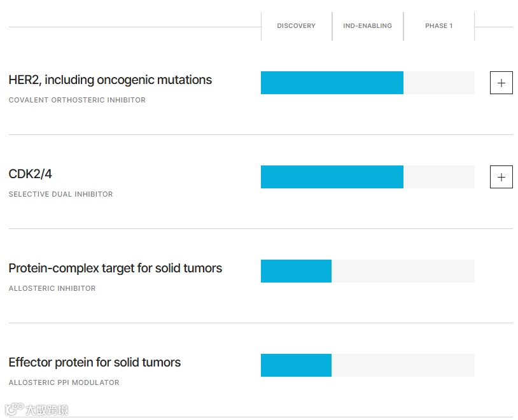The height and width of the screenshot is (420, 518).
Task: Click the blue filled part of HER2 progress bar
Action: click(x=332, y=83)
